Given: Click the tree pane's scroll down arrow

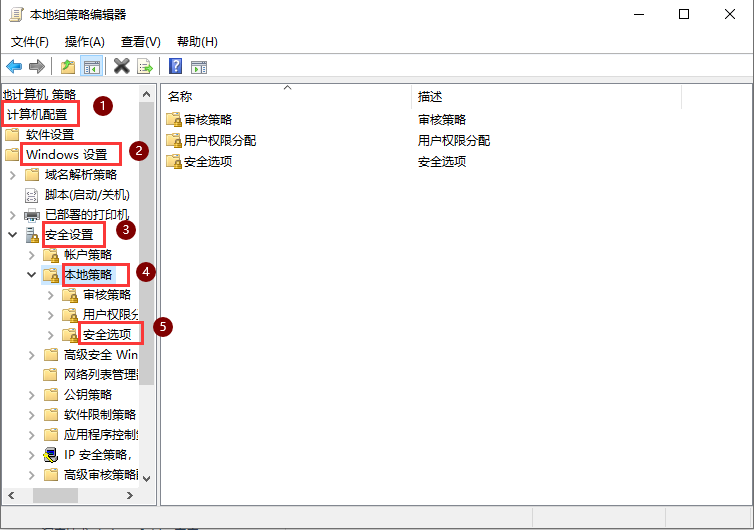Looking at the screenshot, I should point(147,479).
